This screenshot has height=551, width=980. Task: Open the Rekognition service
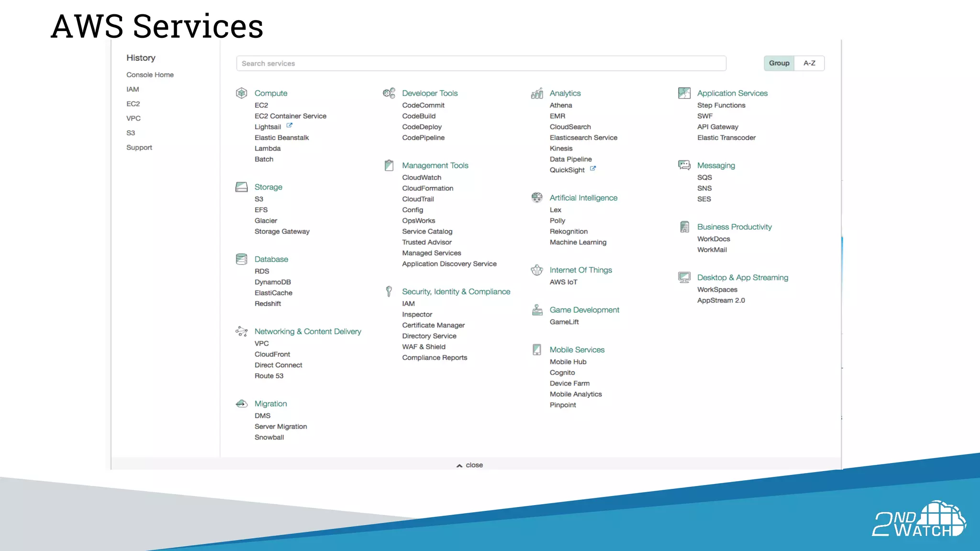coord(568,231)
